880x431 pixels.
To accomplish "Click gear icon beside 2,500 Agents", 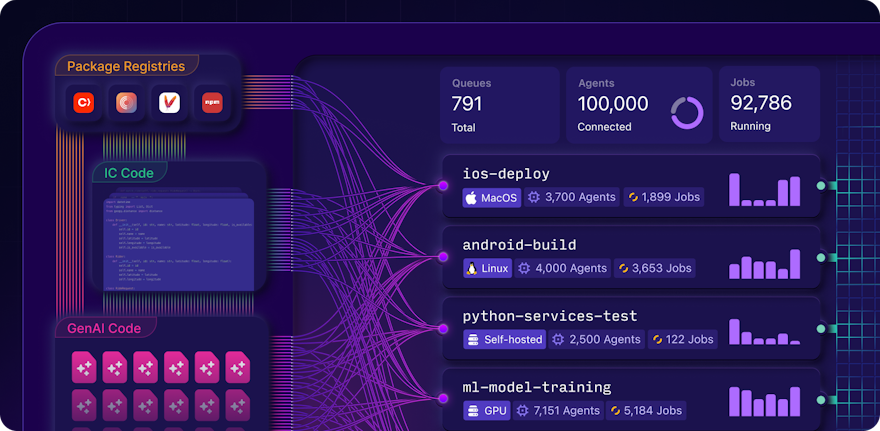I will [558, 340].
